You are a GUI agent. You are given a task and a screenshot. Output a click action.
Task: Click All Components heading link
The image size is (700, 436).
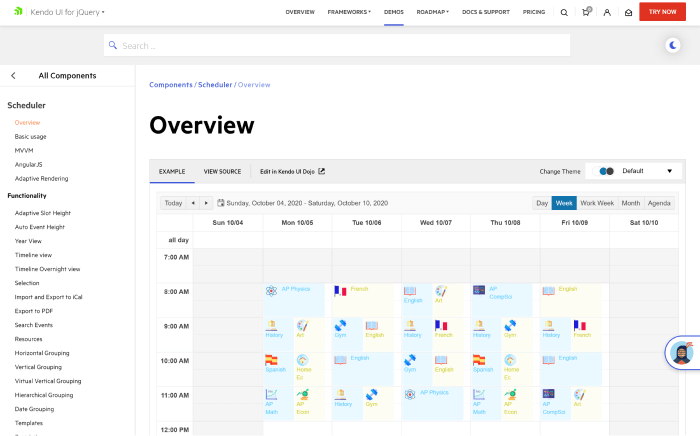pyautogui.click(x=67, y=76)
